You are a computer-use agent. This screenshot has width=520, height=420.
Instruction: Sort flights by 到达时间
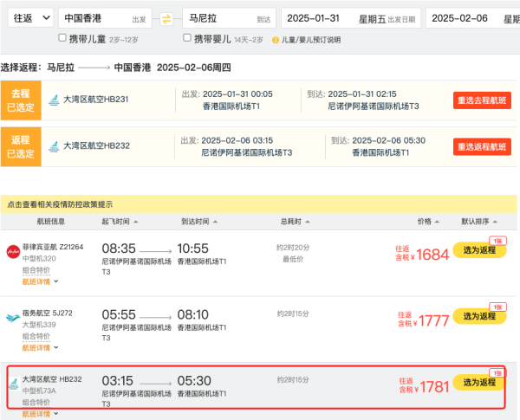[199, 222]
